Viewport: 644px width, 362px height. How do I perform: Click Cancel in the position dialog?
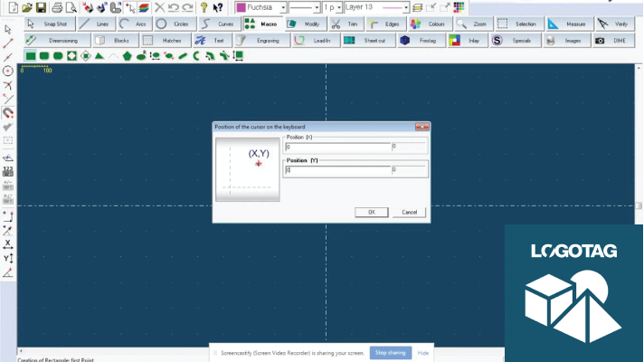409,213
